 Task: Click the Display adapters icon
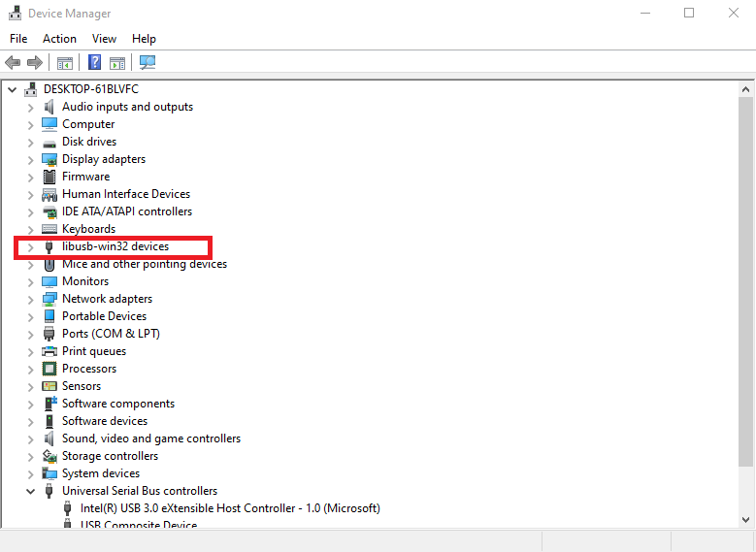point(49,159)
